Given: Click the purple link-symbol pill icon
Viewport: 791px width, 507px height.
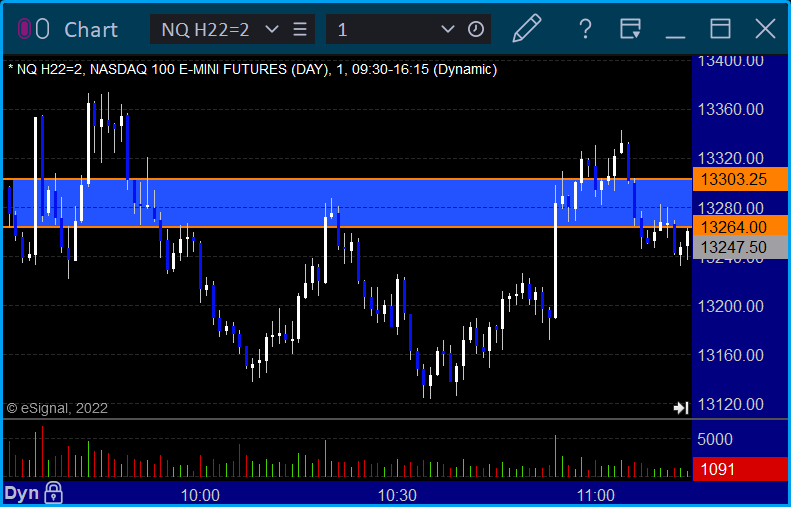Looking at the screenshot, I should (24, 29).
